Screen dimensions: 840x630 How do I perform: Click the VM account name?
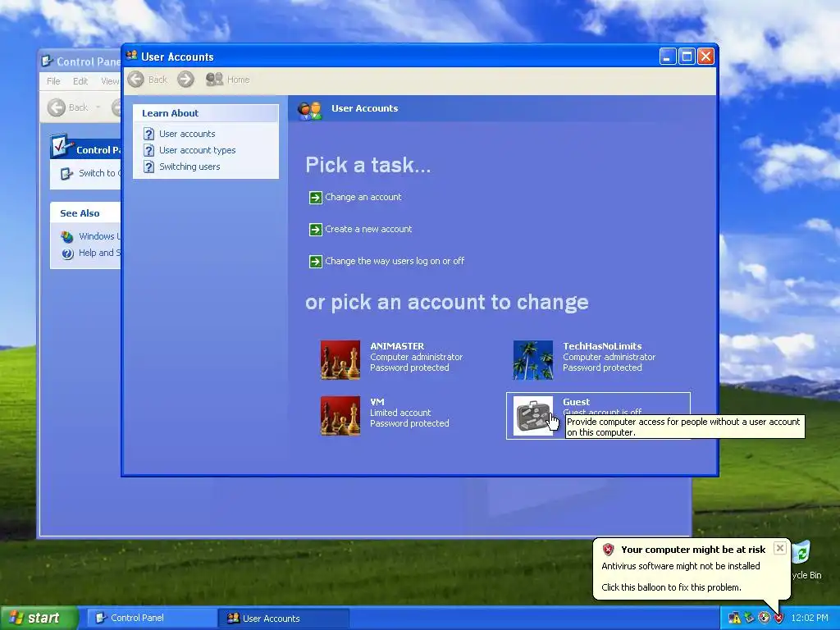[x=377, y=402]
